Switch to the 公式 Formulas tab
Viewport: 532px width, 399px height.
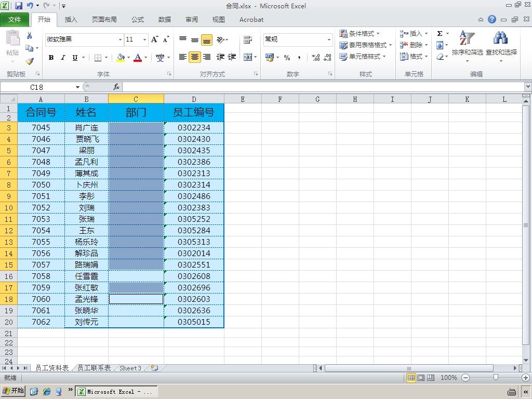pyautogui.click(x=137, y=20)
